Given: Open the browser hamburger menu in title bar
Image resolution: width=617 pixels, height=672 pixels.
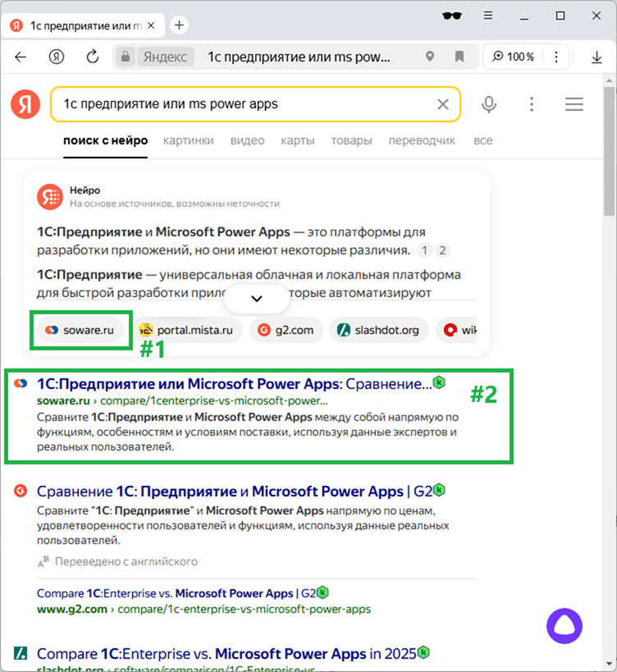Looking at the screenshot, I should pos(487,16).
